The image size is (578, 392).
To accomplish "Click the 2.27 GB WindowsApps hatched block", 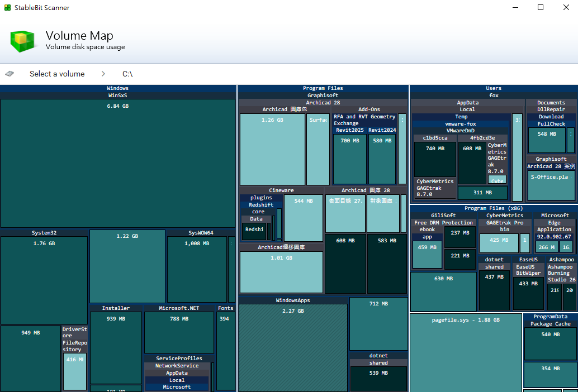I will [x=293, y=348].
